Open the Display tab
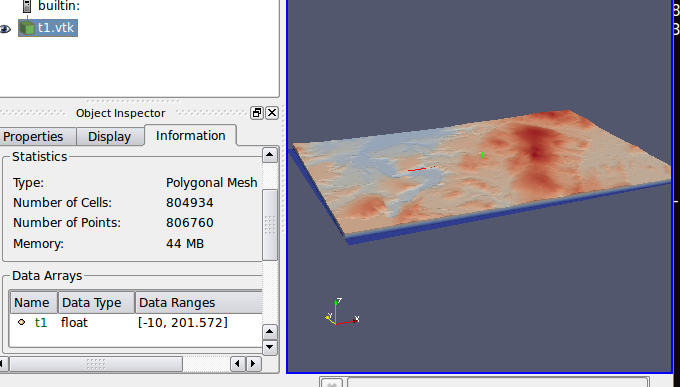 click(x=110, y=136)
